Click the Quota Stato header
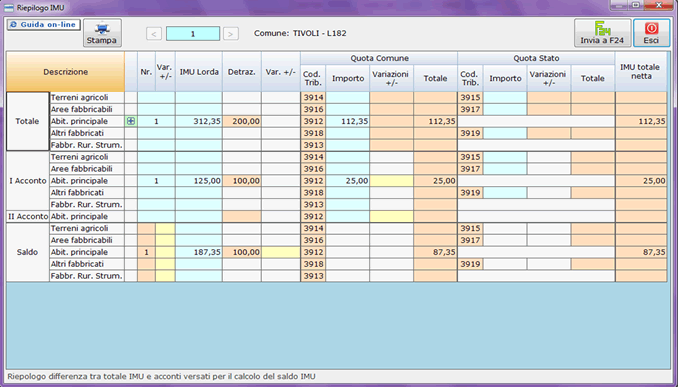Screen dimensions: 678x387 click(x=536, y=58)
